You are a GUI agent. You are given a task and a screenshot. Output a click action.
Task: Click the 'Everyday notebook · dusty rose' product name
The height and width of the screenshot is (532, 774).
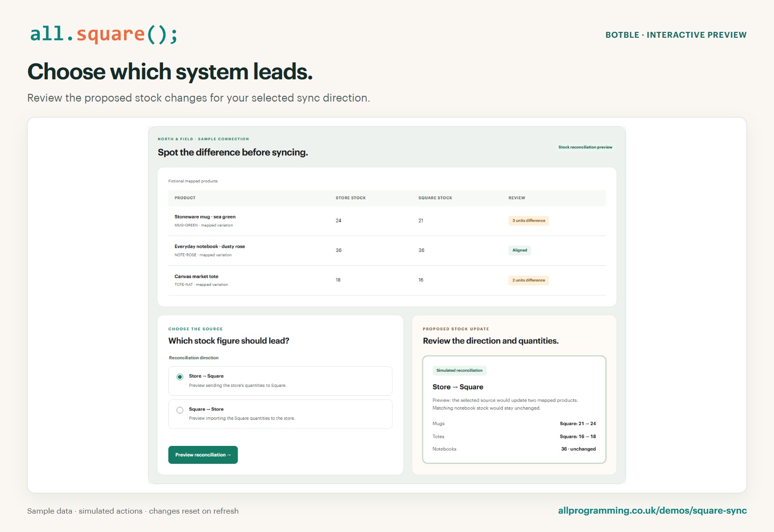coord(210,247)
